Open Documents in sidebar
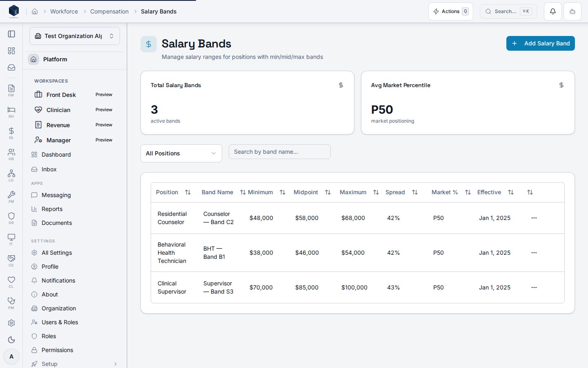The image size is (588, 368). [75, 223]
